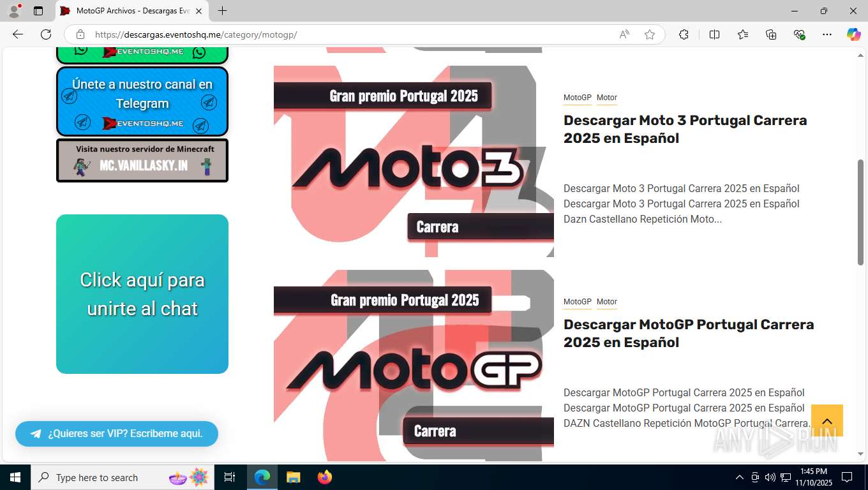Click the scrollbar up arrow
The height and width of the screenshot is (490, 868).
860,56
